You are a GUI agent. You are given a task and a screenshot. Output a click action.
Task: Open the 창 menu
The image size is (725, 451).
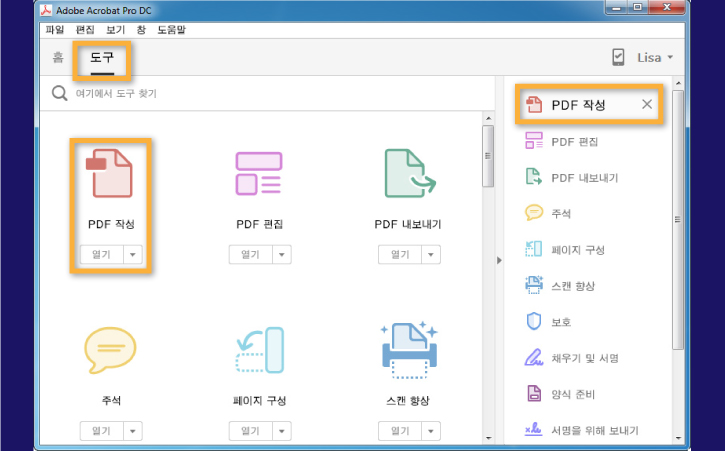(x=141, y=30)
